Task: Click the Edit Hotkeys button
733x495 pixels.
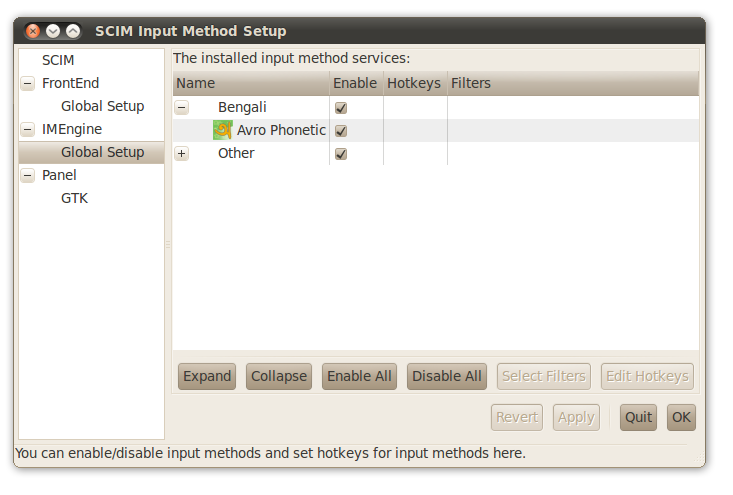Action: 647,377
